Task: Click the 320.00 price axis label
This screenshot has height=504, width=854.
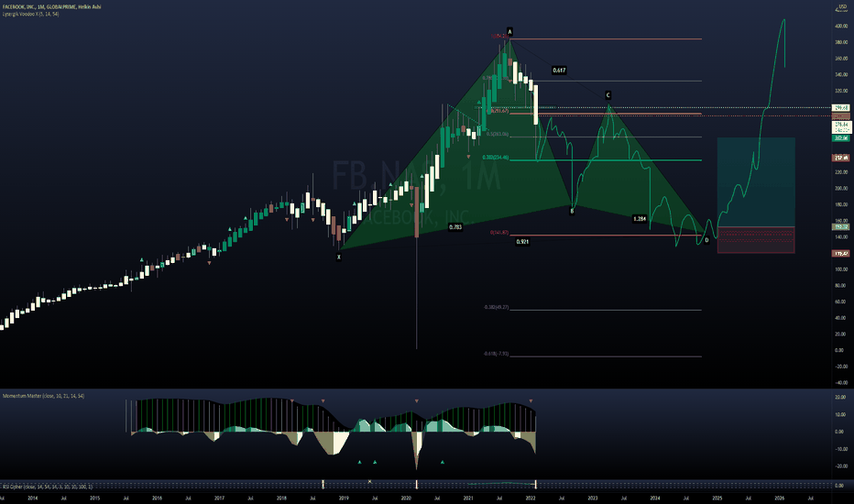Action: (841, 91)
